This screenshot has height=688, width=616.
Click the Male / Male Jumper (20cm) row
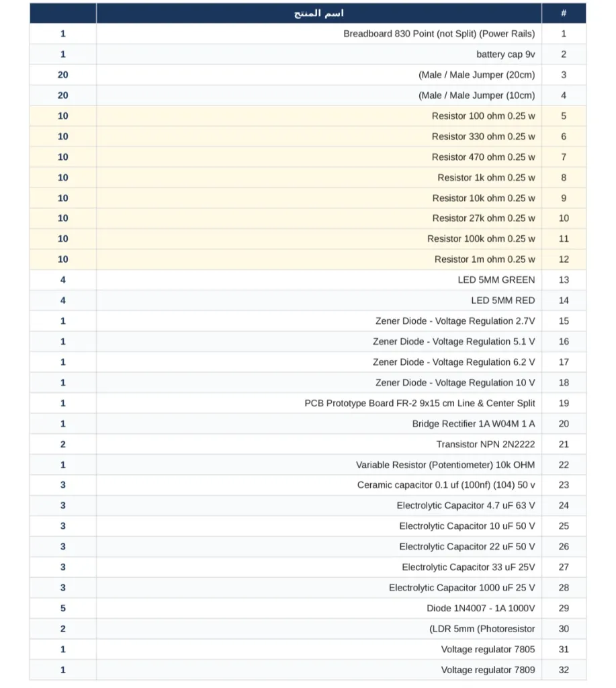click(x=308, y=75)
